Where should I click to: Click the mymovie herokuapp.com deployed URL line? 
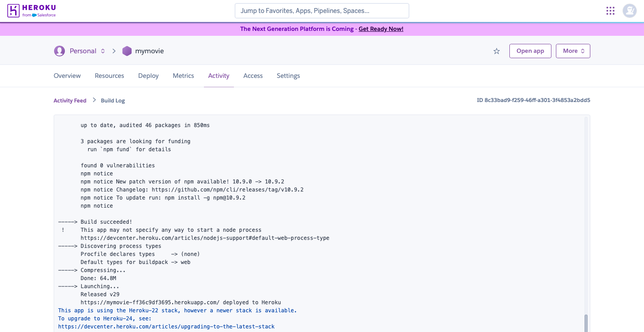point(181,302)
